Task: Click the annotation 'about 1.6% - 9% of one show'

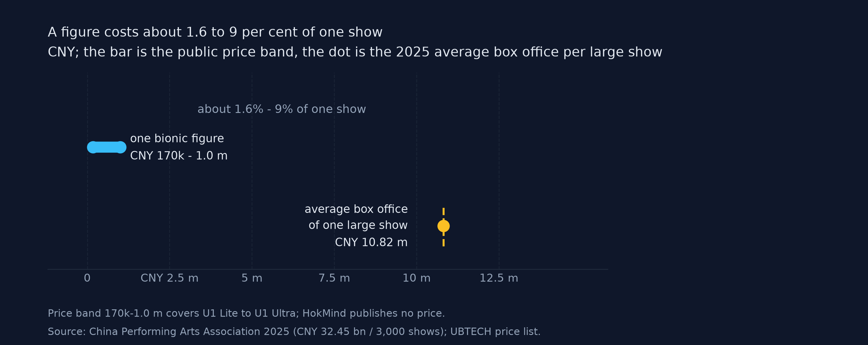Action: (281, 109)
